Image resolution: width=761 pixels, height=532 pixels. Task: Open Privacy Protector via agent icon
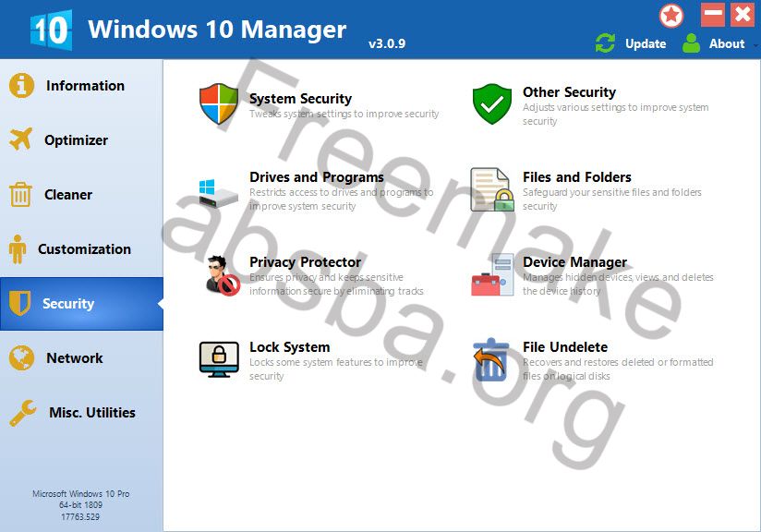point(223,275)
